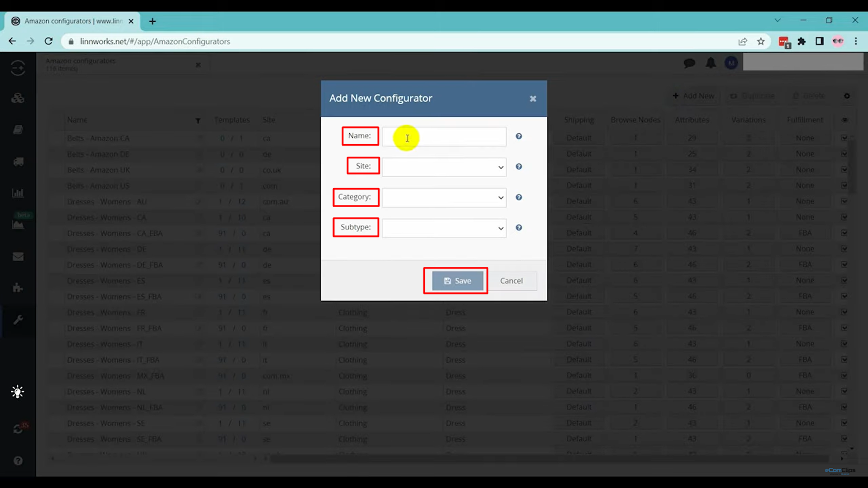Image resolution: width=868 pixels, height=488 pixels.
Task: Toggle checkbox for Dresses - Womens - CA_FBA row
Action: click(x=844, y=233)
